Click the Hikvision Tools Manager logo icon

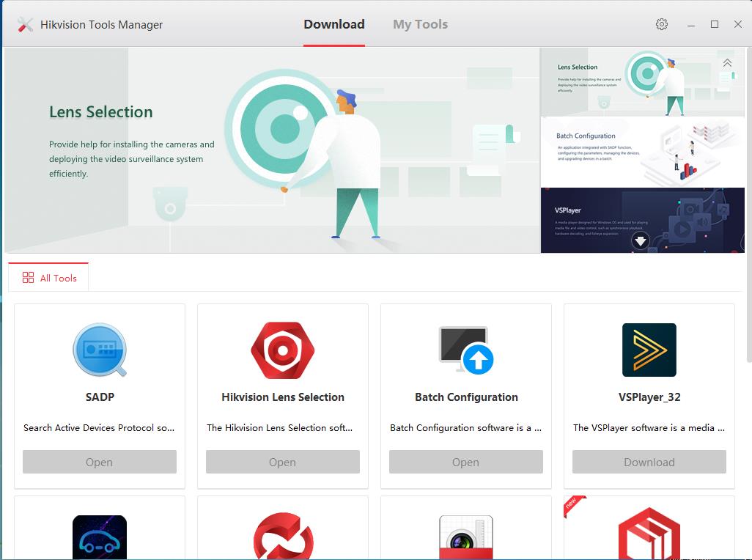[26, 25]
